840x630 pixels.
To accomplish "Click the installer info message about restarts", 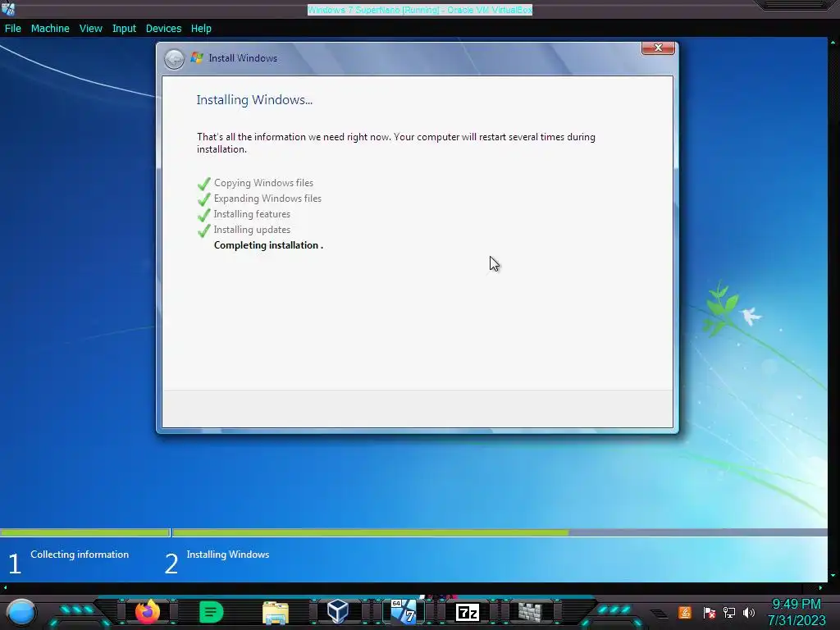I will [x=396, y=143].
